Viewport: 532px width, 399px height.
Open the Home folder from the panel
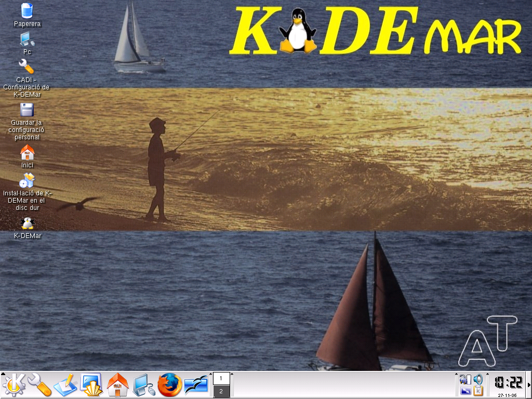[118, 385]
